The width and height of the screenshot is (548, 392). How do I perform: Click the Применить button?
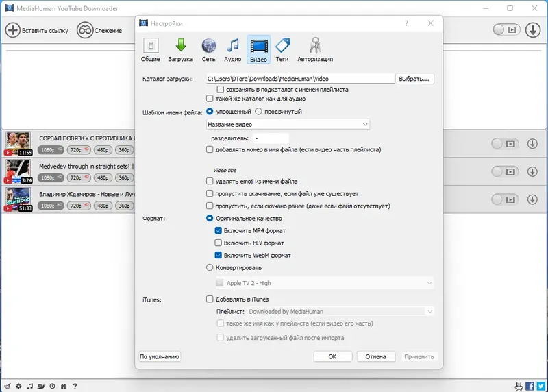pos(419,356)
